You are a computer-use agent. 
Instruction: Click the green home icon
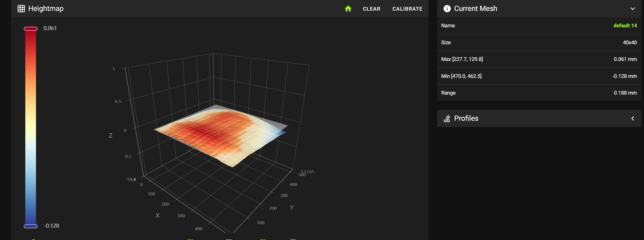348,9
